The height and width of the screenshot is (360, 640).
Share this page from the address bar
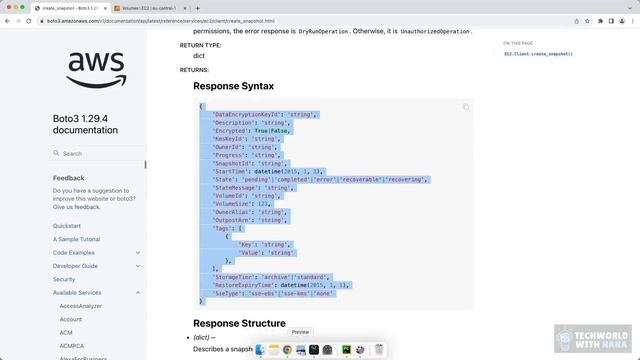click(576, 21)
